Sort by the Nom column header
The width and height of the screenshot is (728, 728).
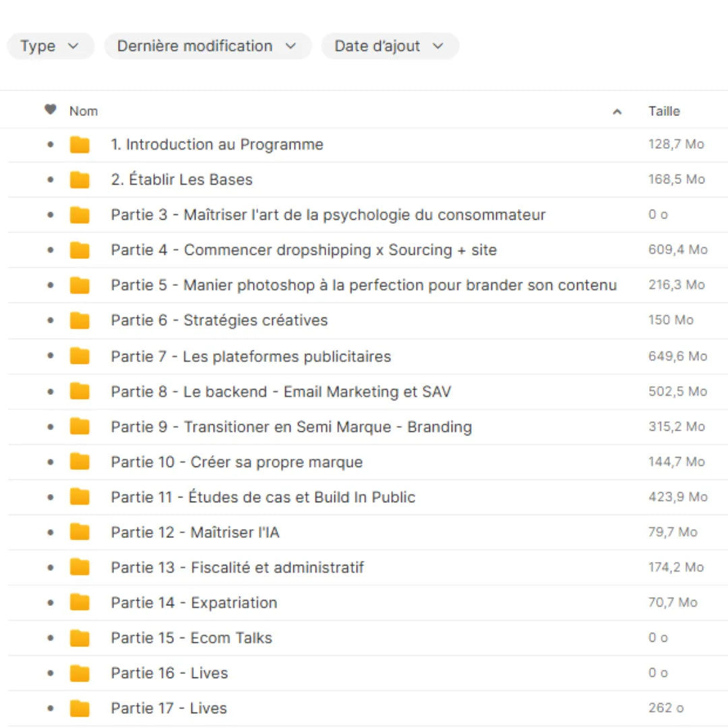pyautogui.click(x=84, y=111)
